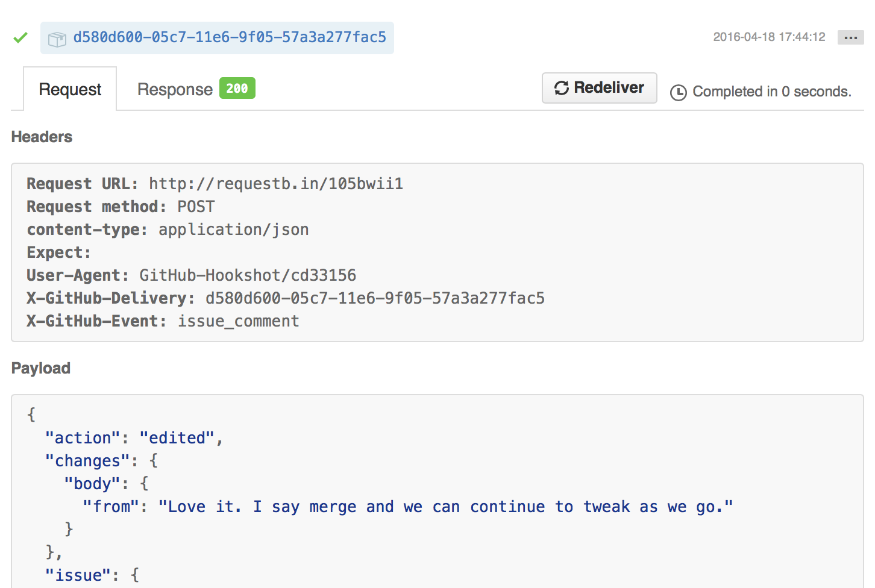The width and height of the screenshot is (875, 588).
Task: Click the checkmark to view delivery status
Action: 20,37
